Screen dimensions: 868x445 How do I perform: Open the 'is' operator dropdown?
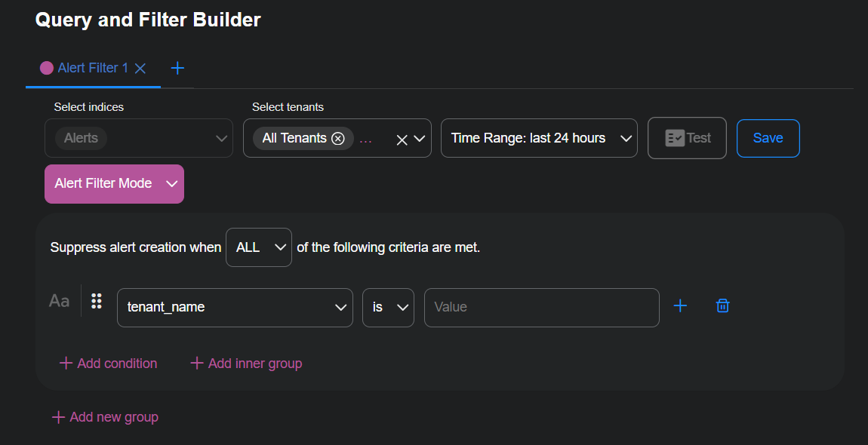pos(388,307)
